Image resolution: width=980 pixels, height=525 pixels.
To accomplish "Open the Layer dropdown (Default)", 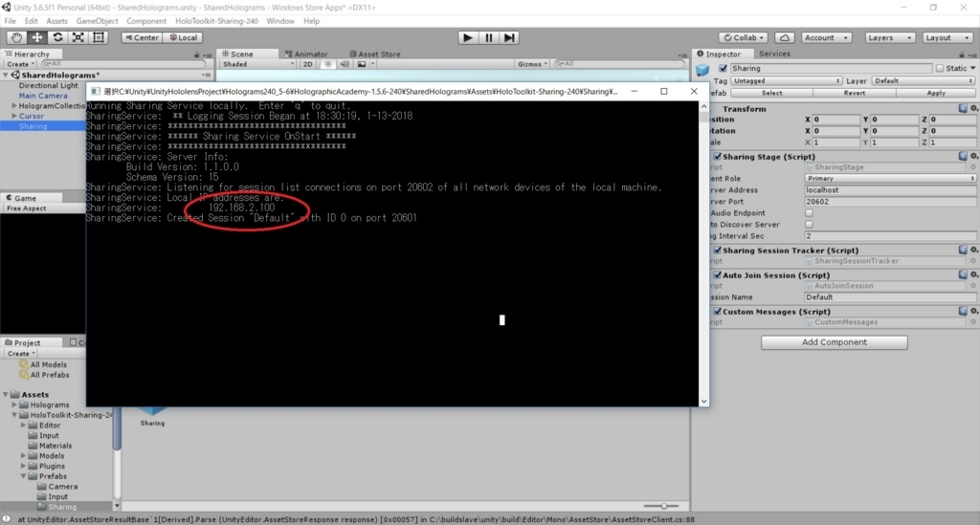I will click(924, 80).
